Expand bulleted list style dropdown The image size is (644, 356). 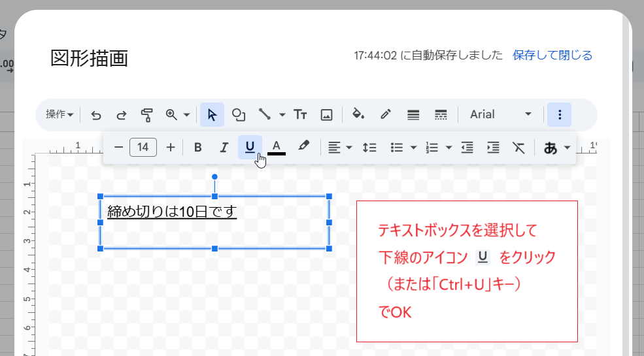[x=414, y=148]
